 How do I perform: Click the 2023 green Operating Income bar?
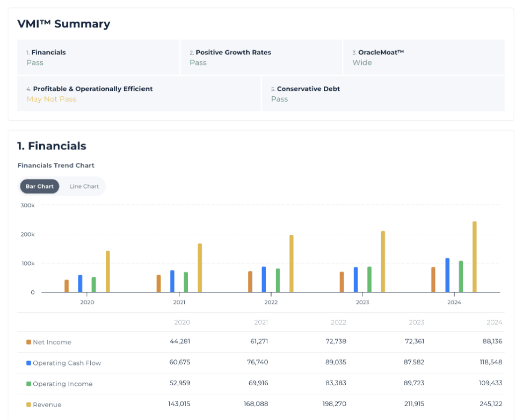click(x=369, y=280)
